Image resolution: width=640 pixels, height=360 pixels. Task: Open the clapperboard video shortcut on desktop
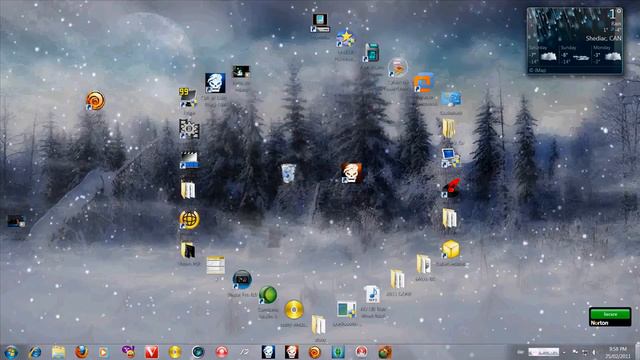coord(189,160)
